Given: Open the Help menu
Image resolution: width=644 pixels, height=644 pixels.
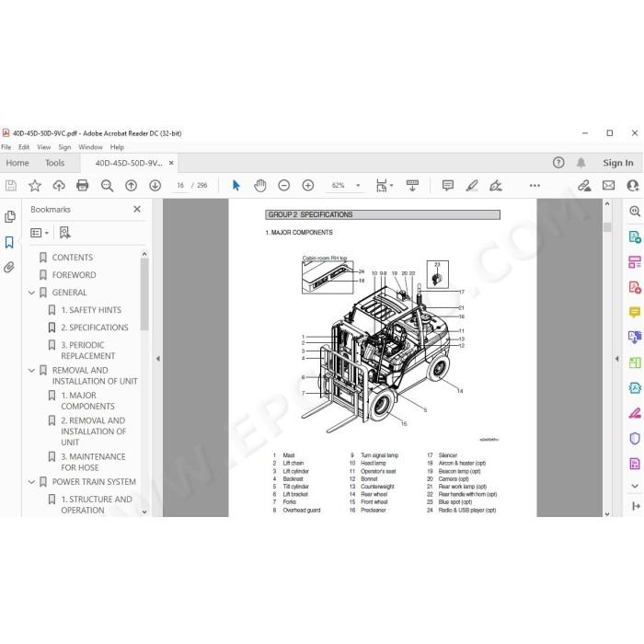Looking at the screenshot, I should coord(117,147).
